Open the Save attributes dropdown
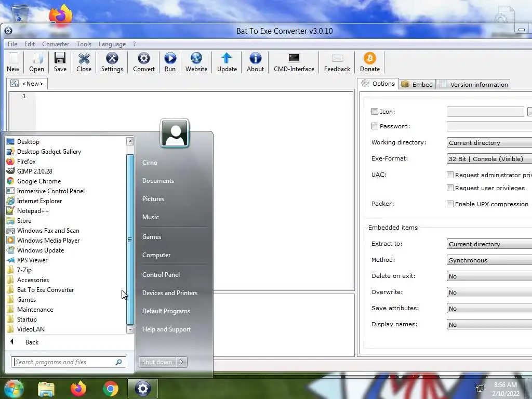532x399 pixels. pos(489,309)
